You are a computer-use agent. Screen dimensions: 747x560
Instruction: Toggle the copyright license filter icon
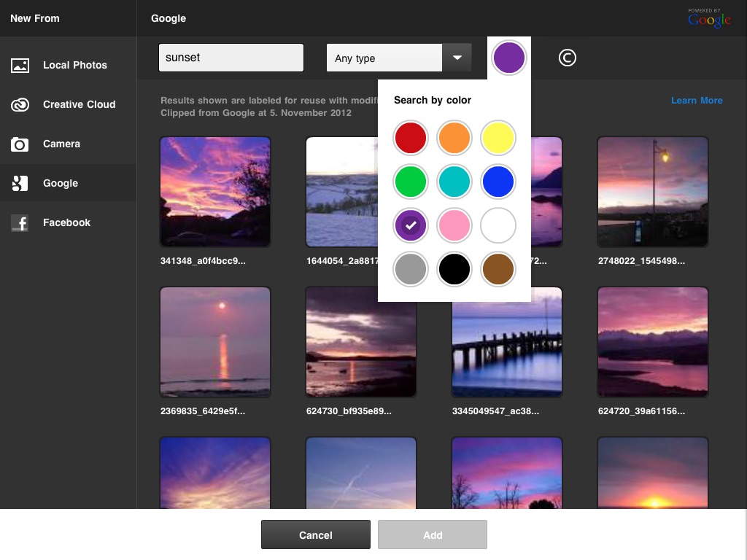[x=567, y=58]
